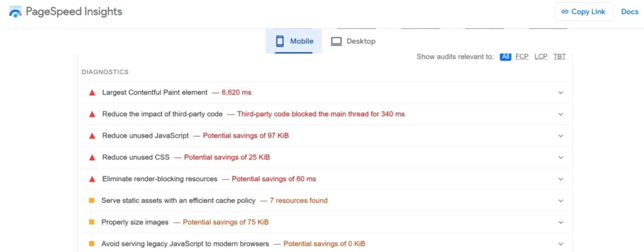This screenshot has width=644, height=252.
Task: Expand legacy JavaScript audit chevron
Action: 560,244
